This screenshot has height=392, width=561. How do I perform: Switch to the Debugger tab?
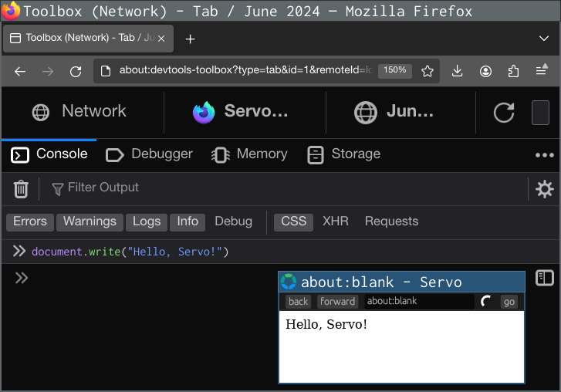[x=150, y=154]
